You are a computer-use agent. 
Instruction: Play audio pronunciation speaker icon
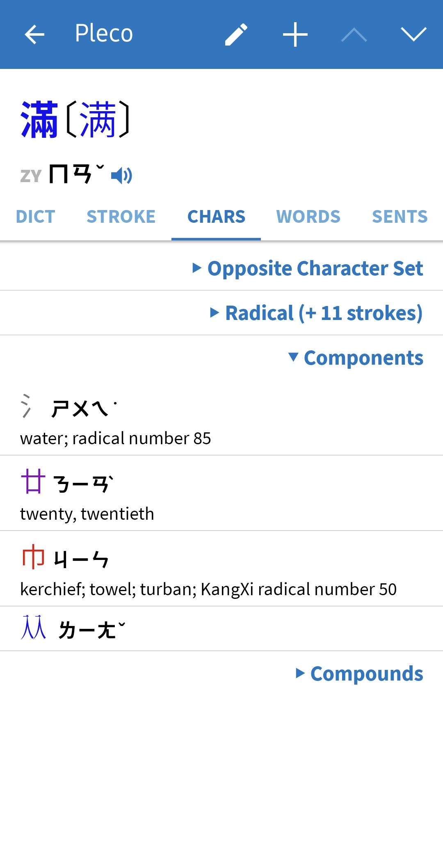[x=122, y=176]
